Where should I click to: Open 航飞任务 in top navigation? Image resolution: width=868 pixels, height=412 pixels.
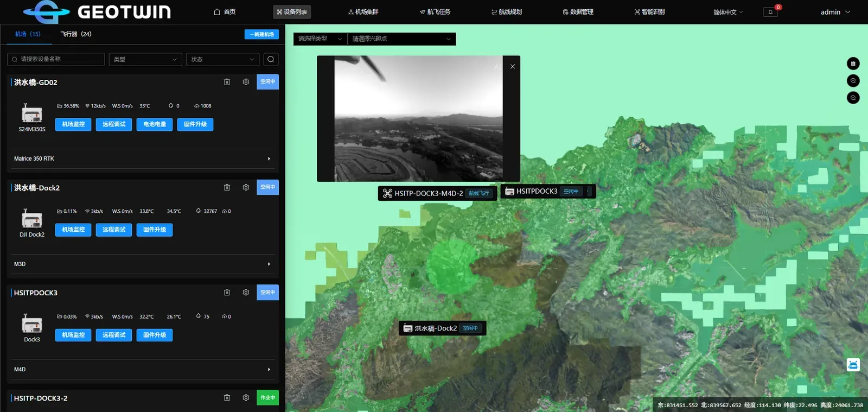[435, 12]
